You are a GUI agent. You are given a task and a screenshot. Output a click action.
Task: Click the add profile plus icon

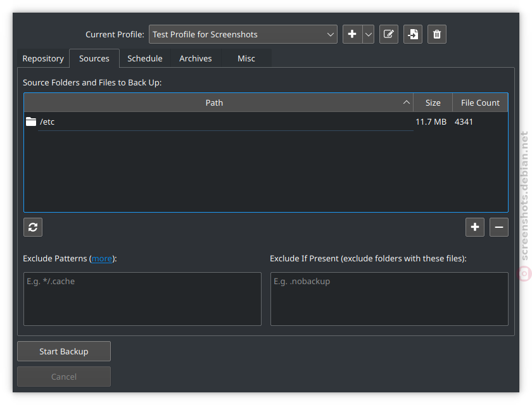coord(352,34)
